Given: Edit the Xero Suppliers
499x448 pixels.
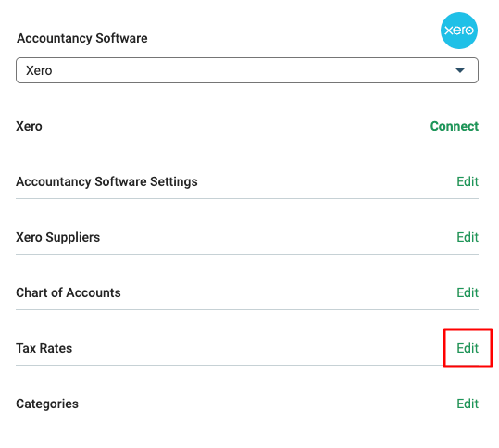Looking at the screenshot, I should (x=468, y=237).
